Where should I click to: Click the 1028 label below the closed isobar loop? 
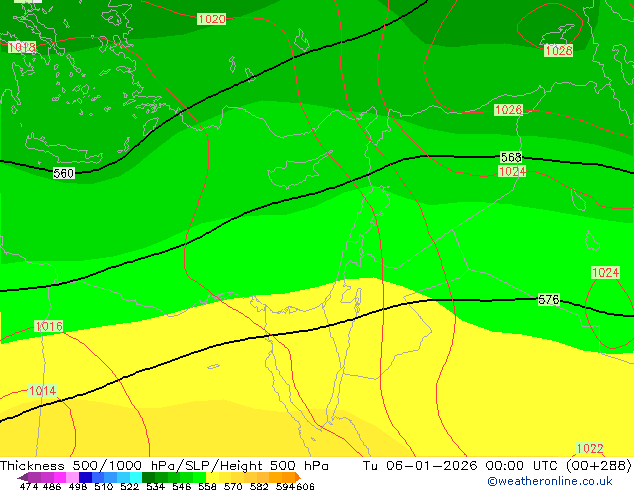pyautogui.click(x=558, y=51)
